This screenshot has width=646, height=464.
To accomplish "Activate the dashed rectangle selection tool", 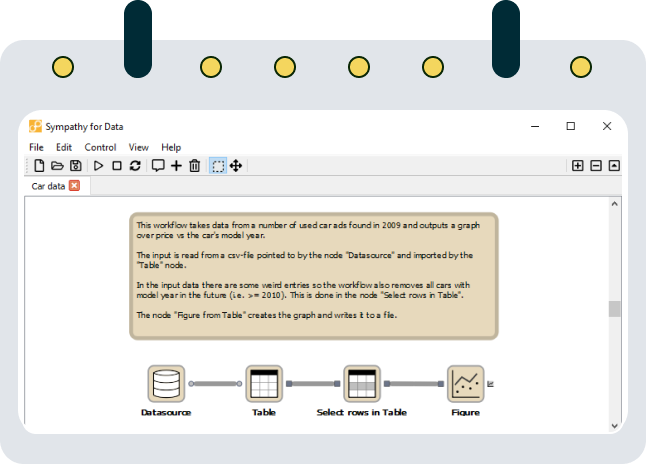I will pos(218,166).
